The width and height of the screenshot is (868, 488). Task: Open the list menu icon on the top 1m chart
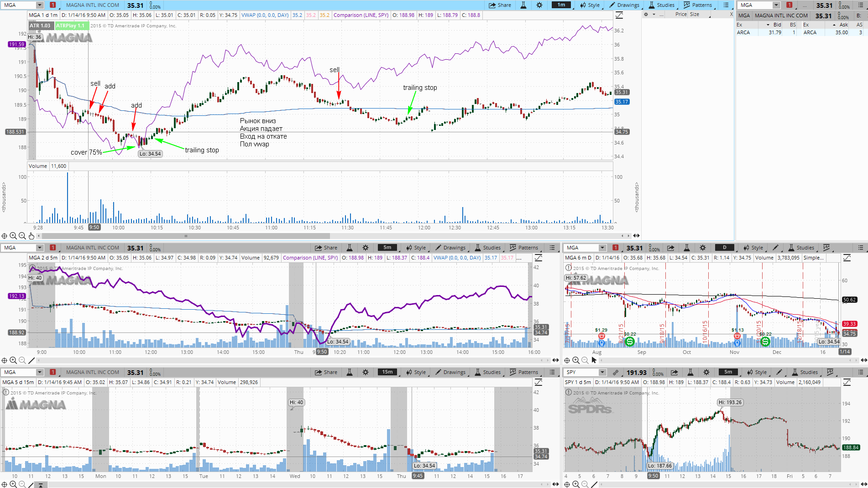point(726,5)
